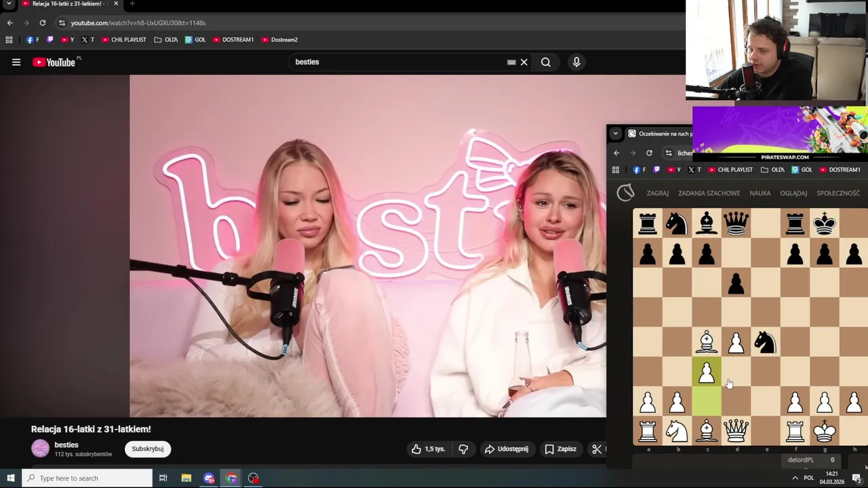Open Twitch bookmark in Lichess window
Viewport: 868px width, 488px height.
point(656,170)
